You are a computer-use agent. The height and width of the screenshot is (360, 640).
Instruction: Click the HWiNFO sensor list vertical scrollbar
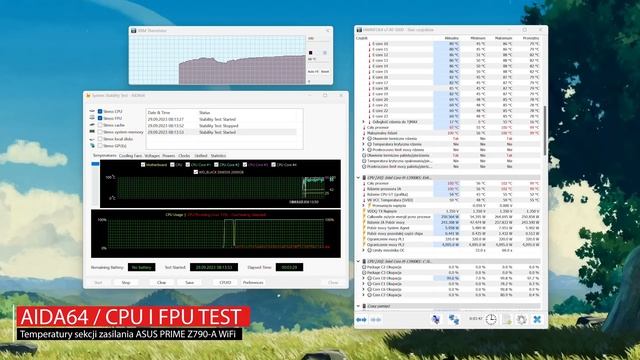(545, 131)
